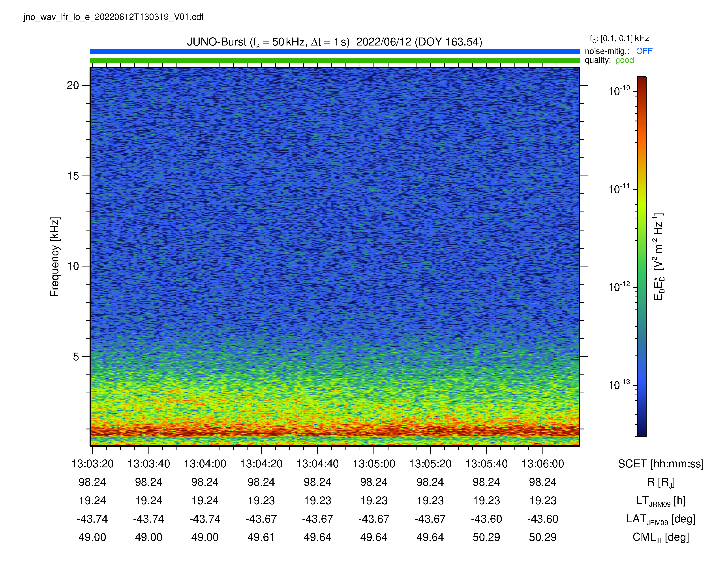Click the intense red emission band near 1 kHz
Screen dimensions: 728x563
335,431
